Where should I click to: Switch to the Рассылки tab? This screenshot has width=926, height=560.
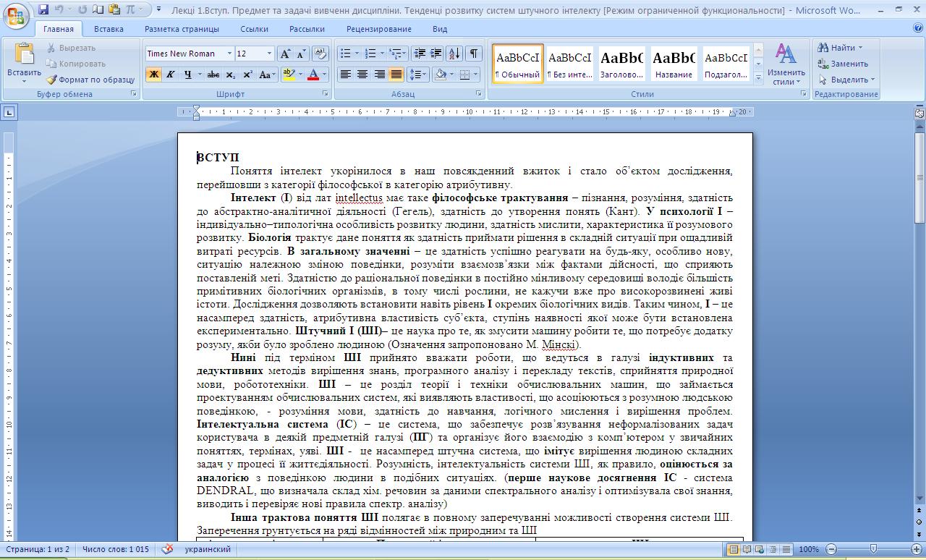coord(307,29)
